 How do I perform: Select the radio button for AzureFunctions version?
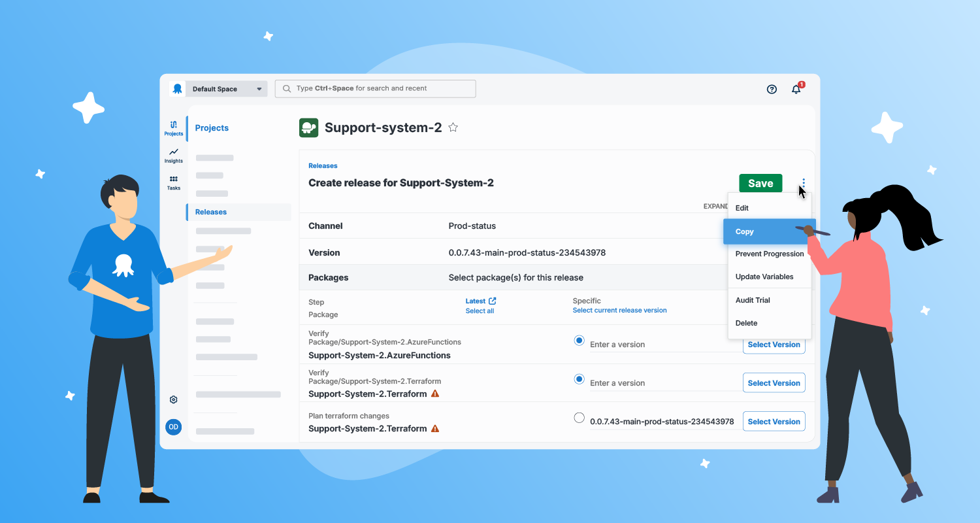[x=579, y=340]
